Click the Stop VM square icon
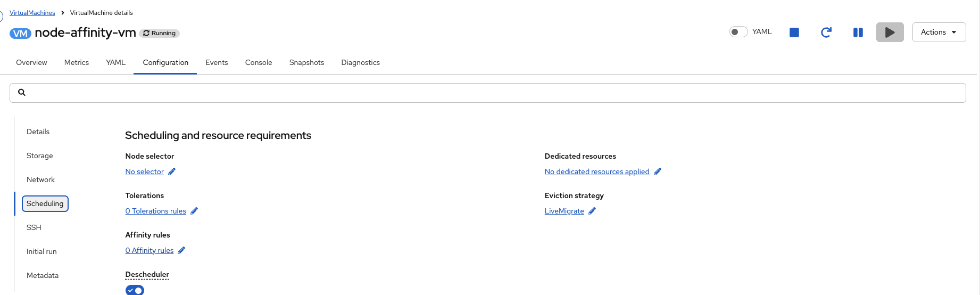Viewport: 980px width, 295px height. pos(794,32)
